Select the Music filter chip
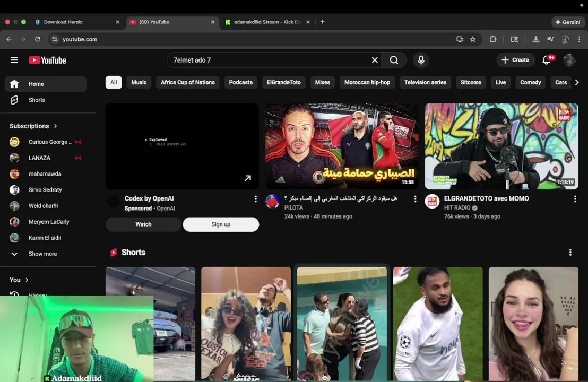588x382 pixels. [139, 82]
